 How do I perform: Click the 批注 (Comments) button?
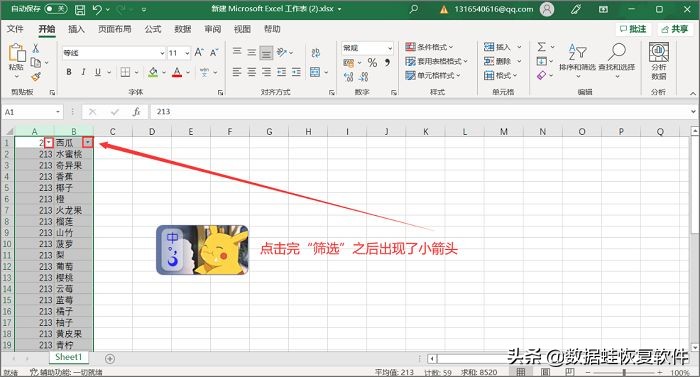[x=633, y=29]
